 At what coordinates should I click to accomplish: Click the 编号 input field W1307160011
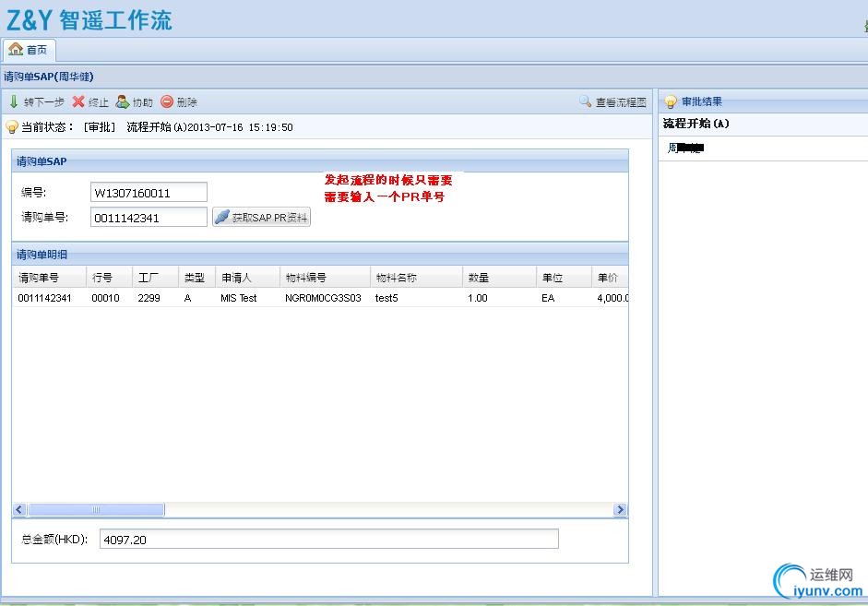[x=149, y=193]
